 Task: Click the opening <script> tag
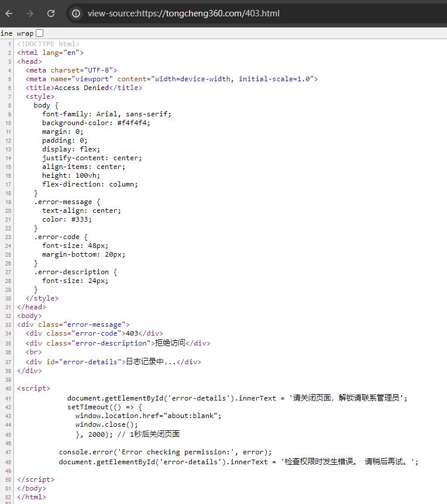[x=34, y=388]
